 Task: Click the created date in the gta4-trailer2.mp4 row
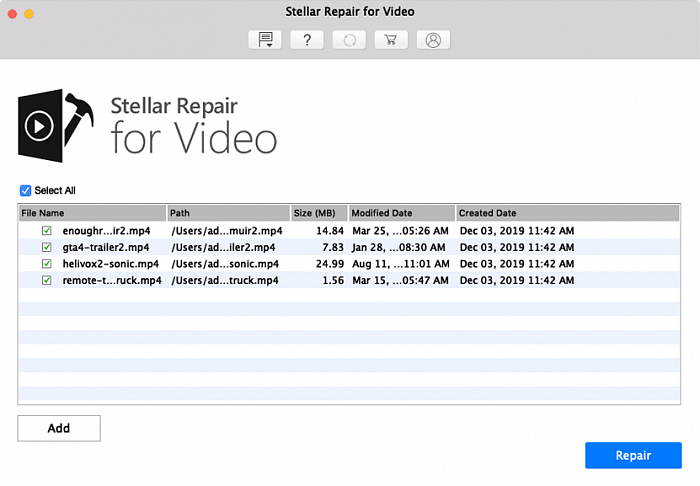coord(517,247)
